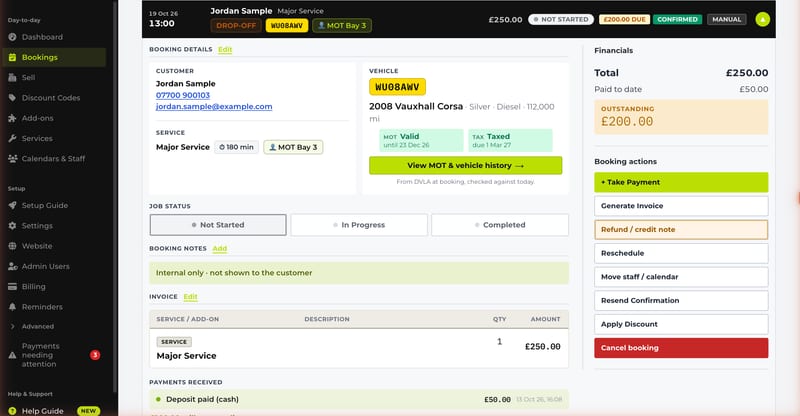This screenshot has width=800, height=416.
Task: Click the yellow WU08AWV plate in header
Action: click(x=287, y=26)
